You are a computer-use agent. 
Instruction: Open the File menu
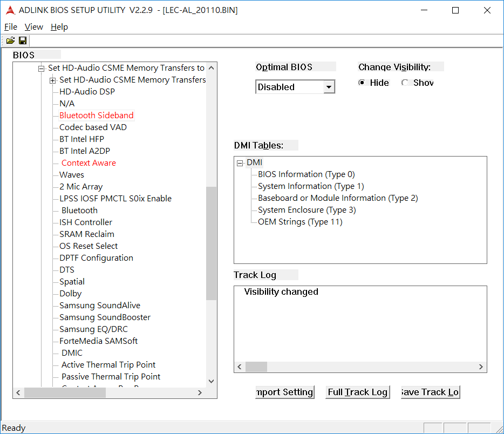tap(11, 27)
